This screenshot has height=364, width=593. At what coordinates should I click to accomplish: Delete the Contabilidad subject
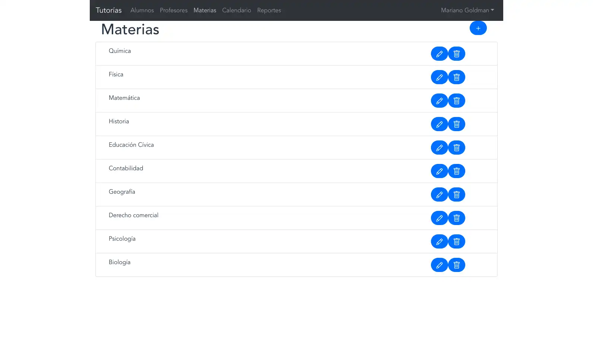tap(456, 171)
